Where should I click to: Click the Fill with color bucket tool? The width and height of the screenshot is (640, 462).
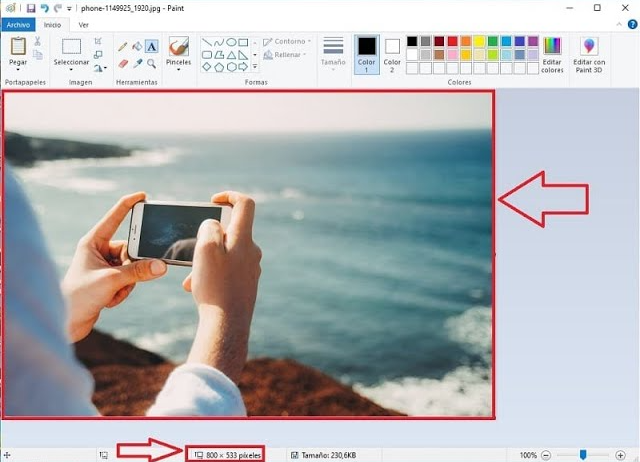[137, 46]
